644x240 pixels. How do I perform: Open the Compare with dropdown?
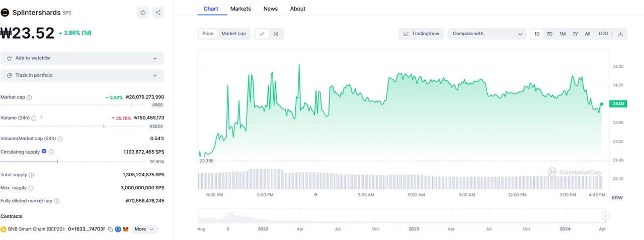[487, 34]
